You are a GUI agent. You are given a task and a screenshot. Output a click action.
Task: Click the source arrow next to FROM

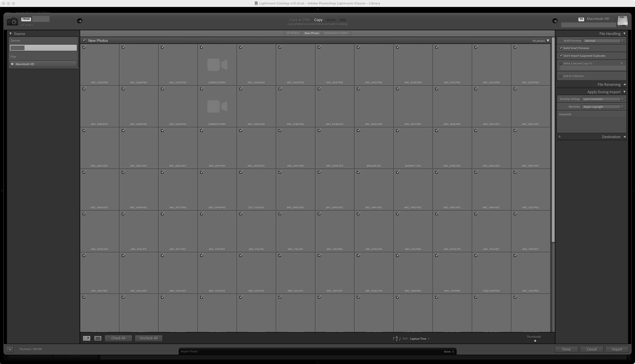(x=79, y=21)
